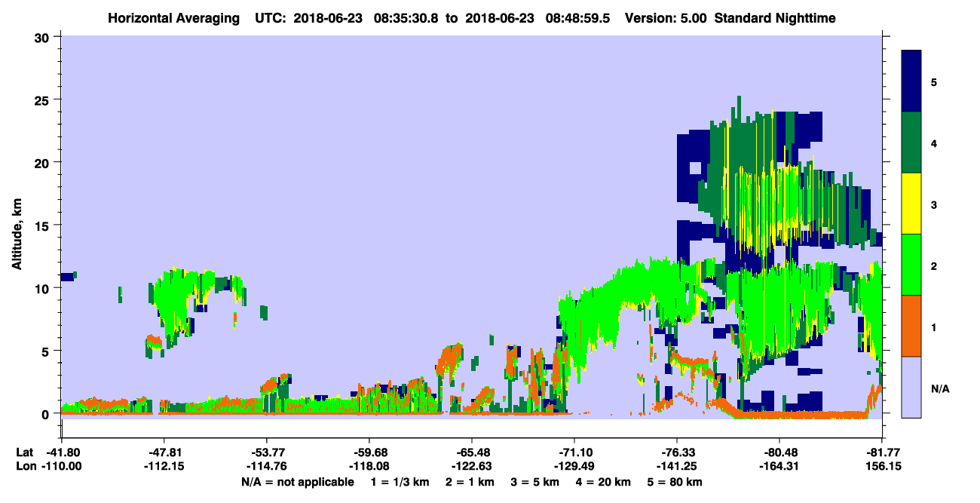Click 'Standard Nighttime' in the title

click(776, 17)
